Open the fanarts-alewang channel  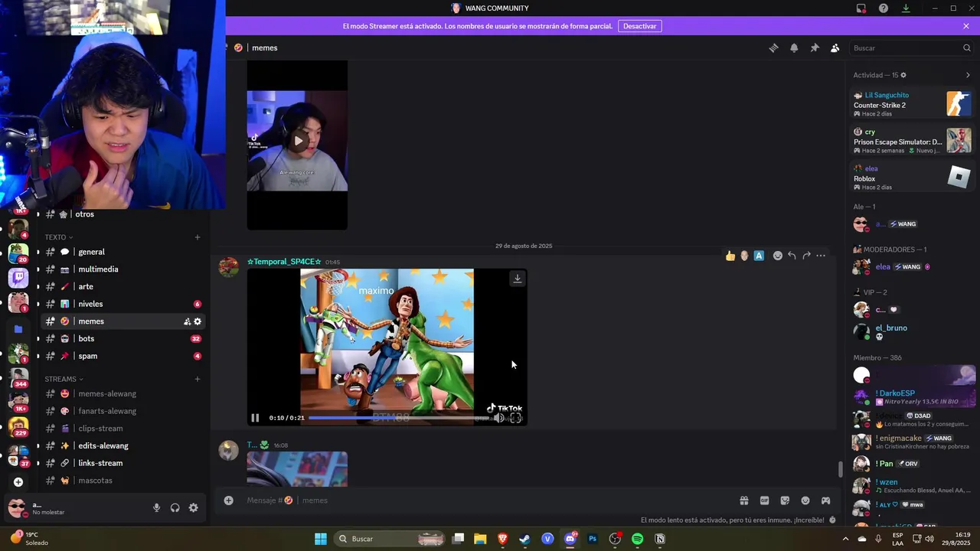tap(122, 411)
